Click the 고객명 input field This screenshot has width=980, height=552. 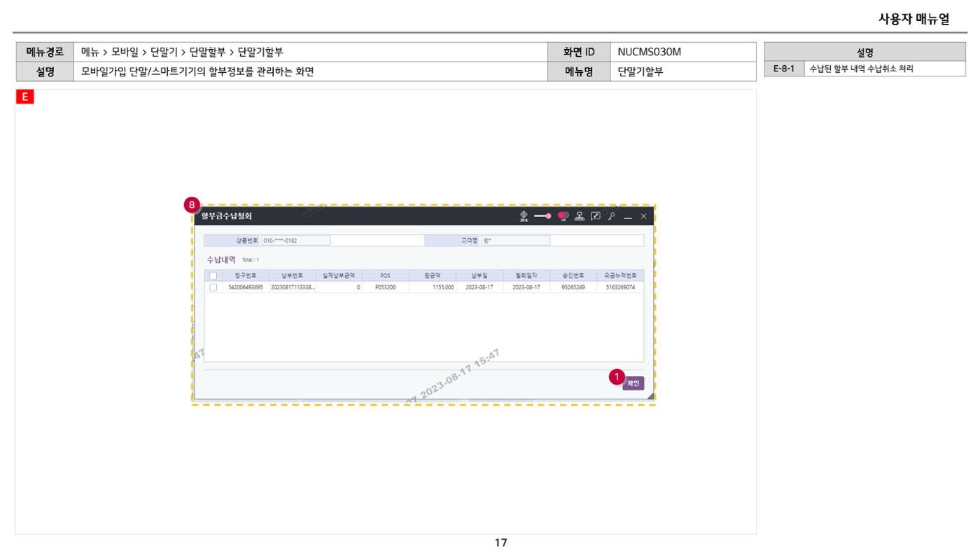pos(515,240)
